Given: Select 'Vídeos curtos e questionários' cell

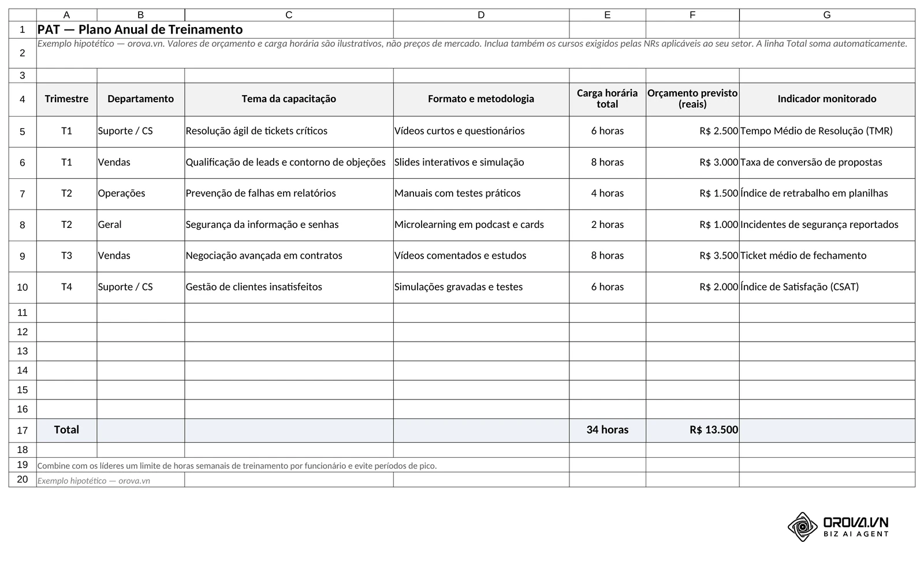Looking at the screenshot, I should [x=481, y=132].
